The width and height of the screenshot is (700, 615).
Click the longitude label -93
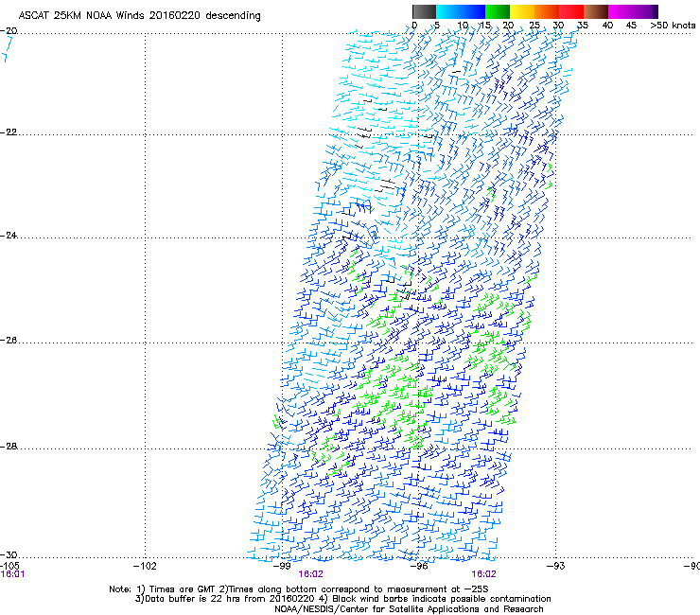click(556, 566)
